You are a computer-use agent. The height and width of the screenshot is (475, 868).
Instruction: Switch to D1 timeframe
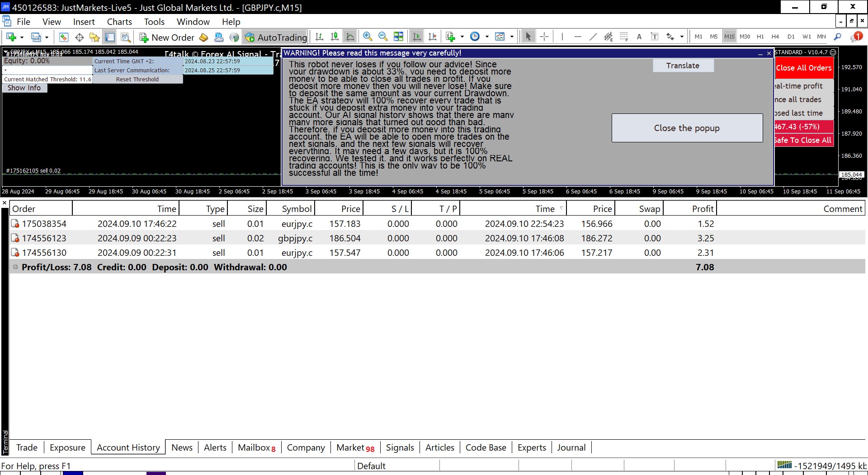click(x=791, y=37)
